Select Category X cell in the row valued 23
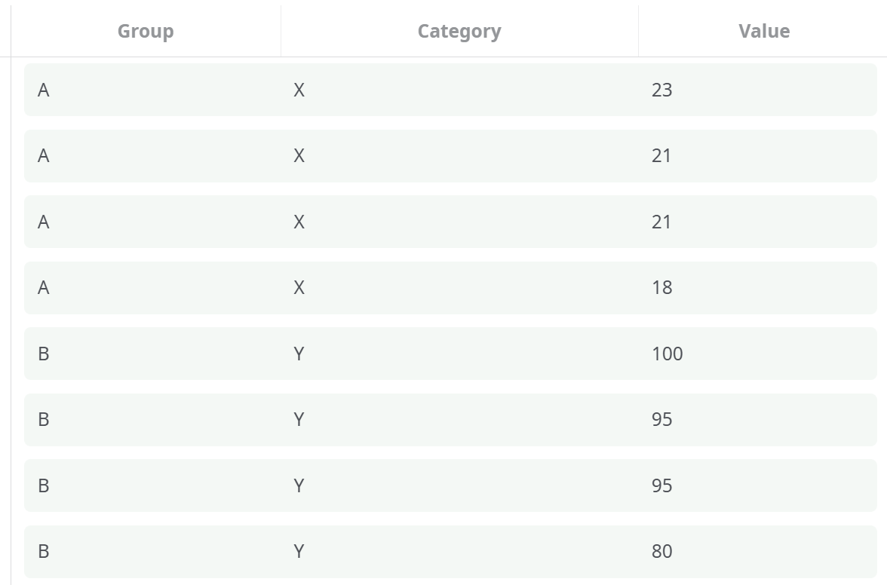887x588 pixels. [299, 90]
